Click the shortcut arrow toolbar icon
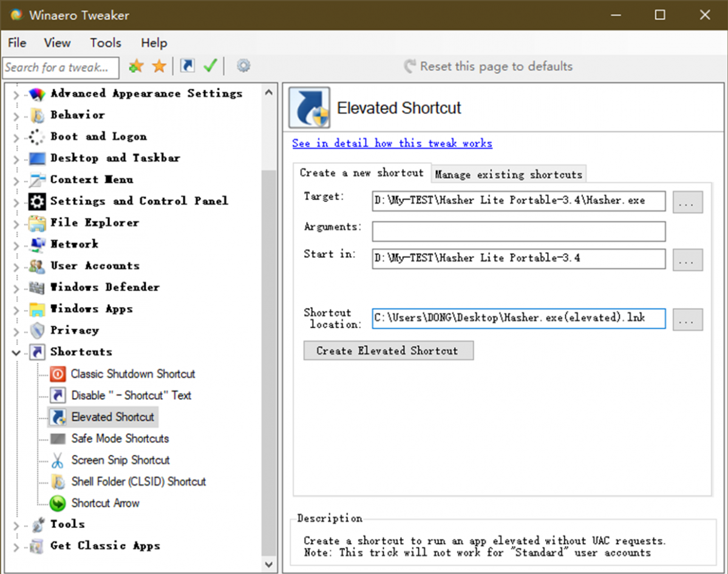This screenshot has height=574, width=728. pyautogui.click(x=188, y=66)
